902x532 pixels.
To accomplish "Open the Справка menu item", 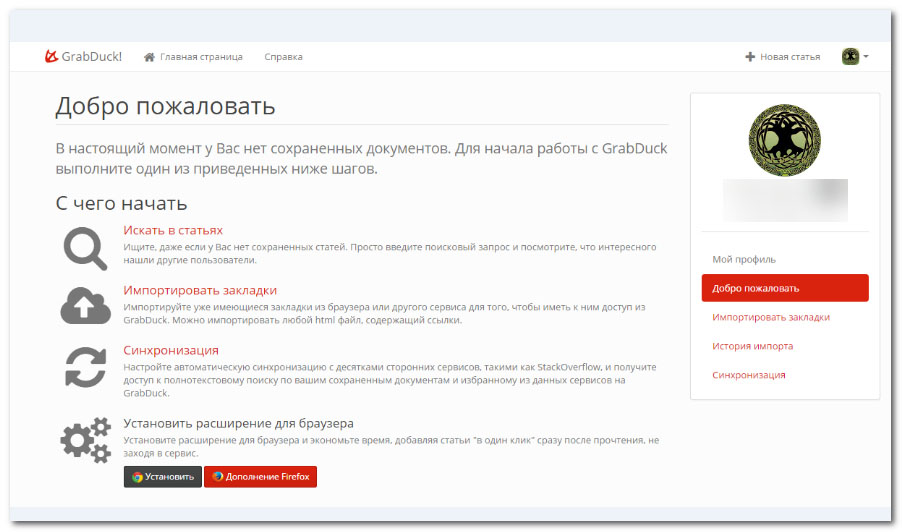I will (x=283, y=57).
